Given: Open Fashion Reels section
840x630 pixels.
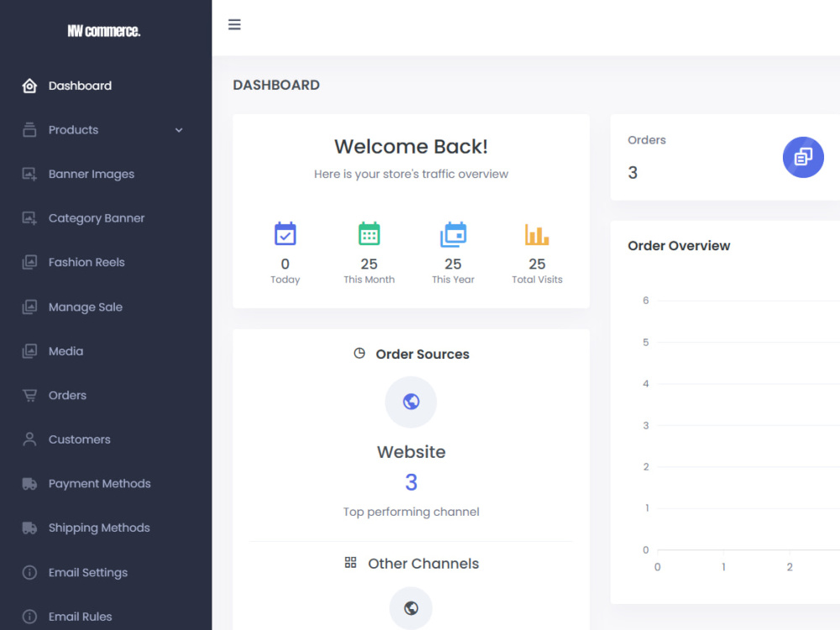Looking at the screenshot, I should pos(87,262).
